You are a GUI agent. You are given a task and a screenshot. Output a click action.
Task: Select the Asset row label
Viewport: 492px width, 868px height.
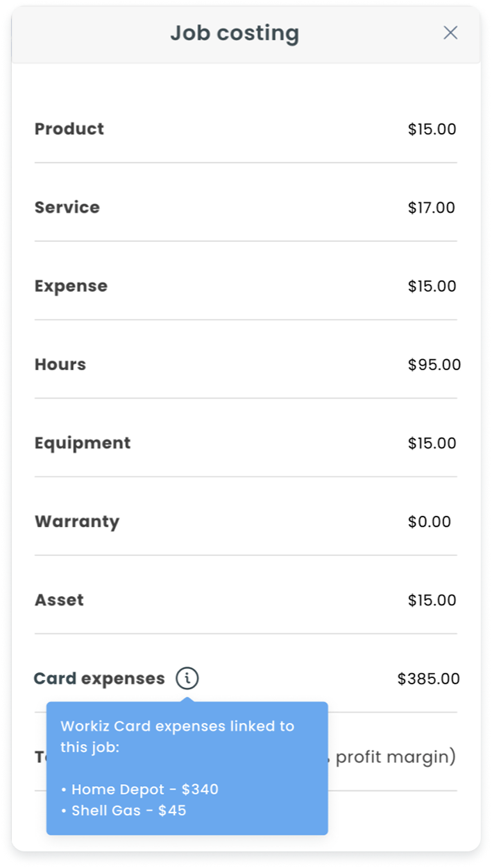[59, 600]
